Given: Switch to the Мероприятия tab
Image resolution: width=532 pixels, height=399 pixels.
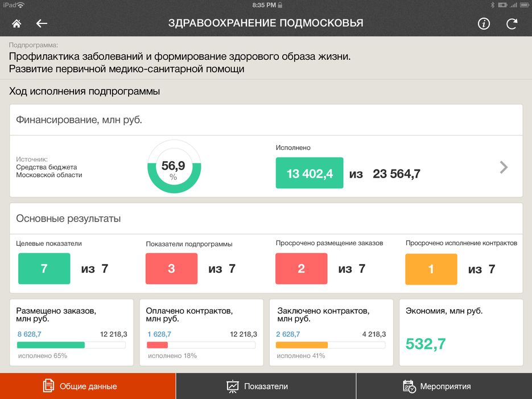Looking at the screenshot, I should coord(444,386).
